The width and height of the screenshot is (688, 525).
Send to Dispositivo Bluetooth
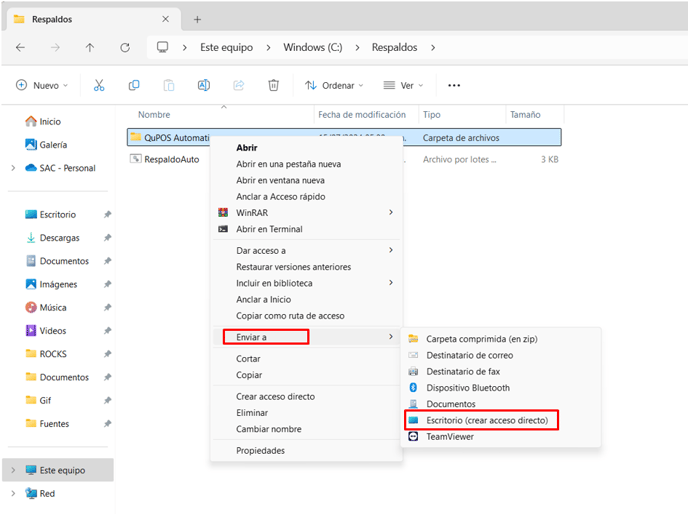pos(467,388)
